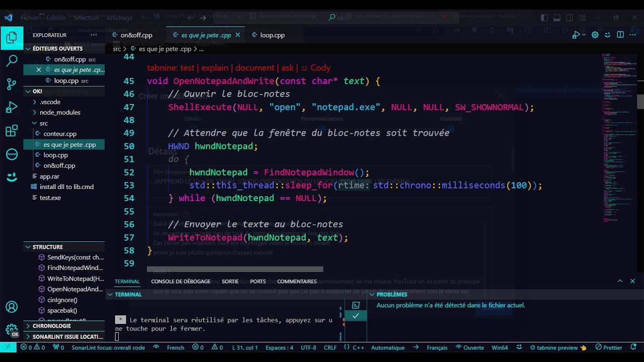Select the terminal shell instance icon
Viewport: 644px width, 362px height.
tap(356, 305)
